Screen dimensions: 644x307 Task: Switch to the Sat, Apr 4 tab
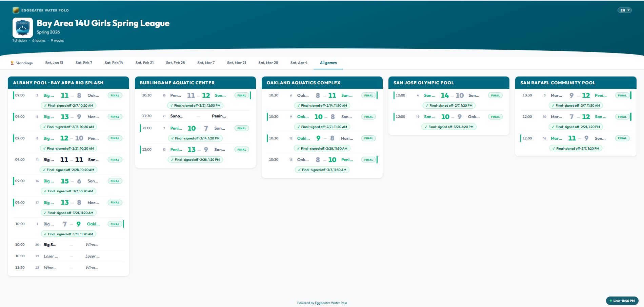coord(299,63)
